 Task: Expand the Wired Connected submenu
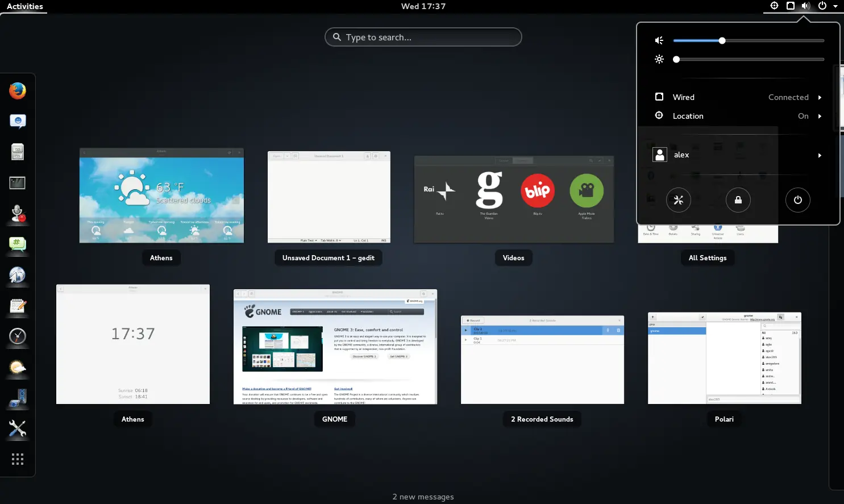click(x=738, y=97)
